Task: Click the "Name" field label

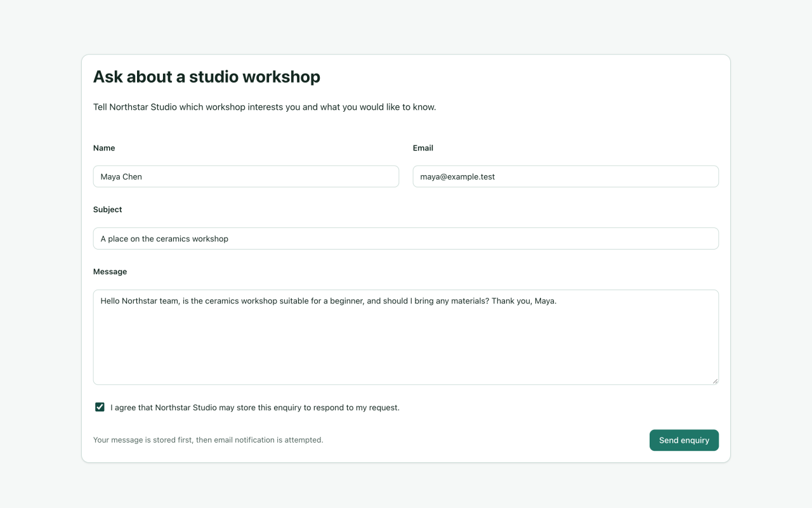Action: (104, 148)
